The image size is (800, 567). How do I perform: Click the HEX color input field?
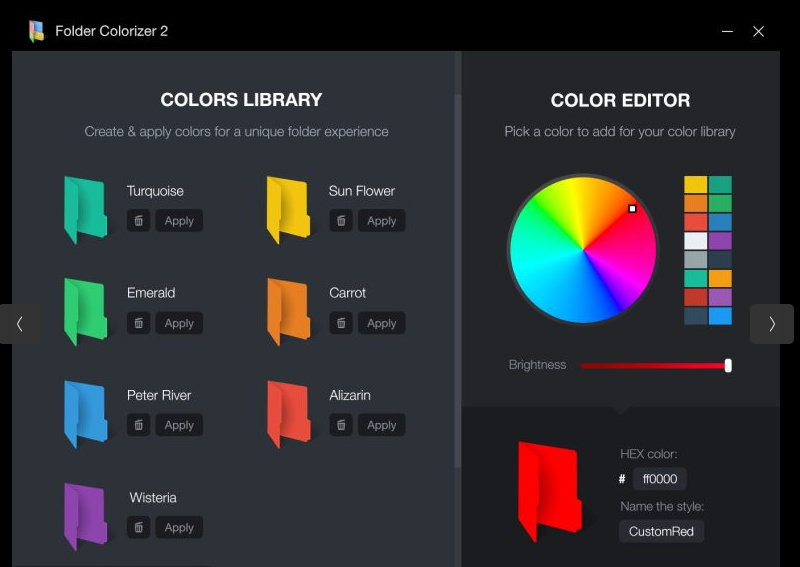tap(660, 479)
